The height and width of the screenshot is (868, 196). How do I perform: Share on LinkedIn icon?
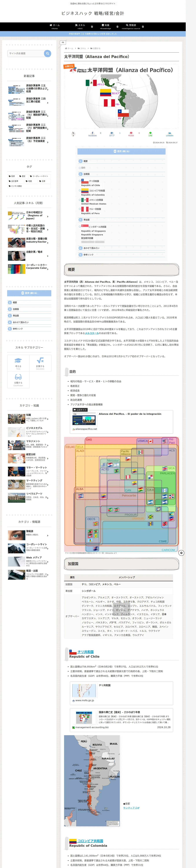(x=170, y=134)
